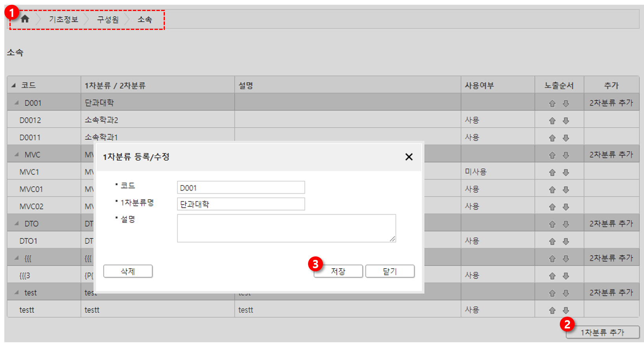The width and height of the screenshot is (644, 343).
Task: Move testt row down
Action: pos(566,311)
